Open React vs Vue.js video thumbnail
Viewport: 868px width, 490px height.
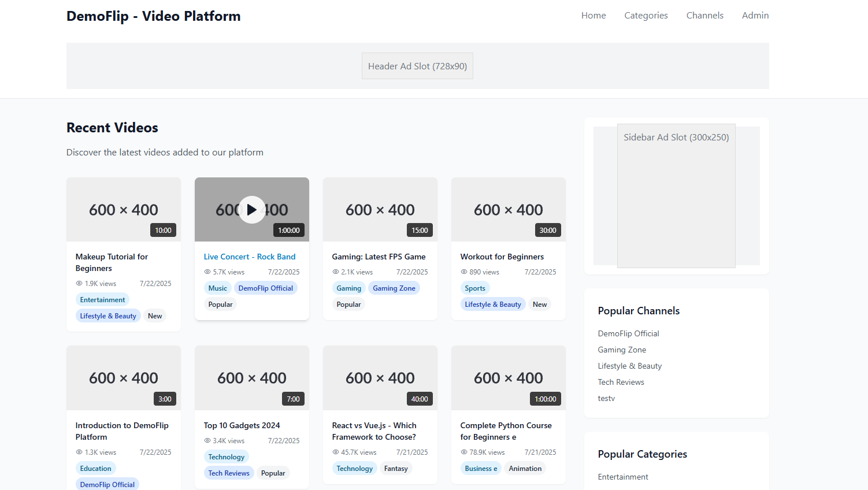[x=380, y=378]
